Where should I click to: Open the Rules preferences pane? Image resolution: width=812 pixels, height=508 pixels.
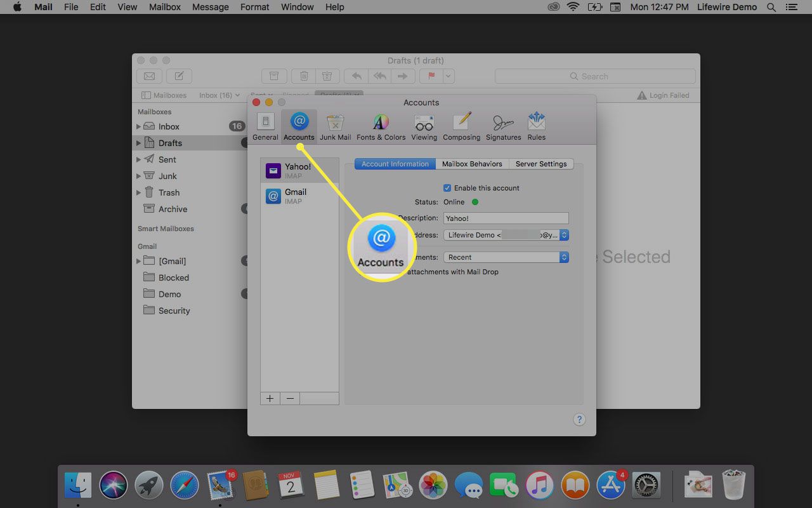[536, 127]
